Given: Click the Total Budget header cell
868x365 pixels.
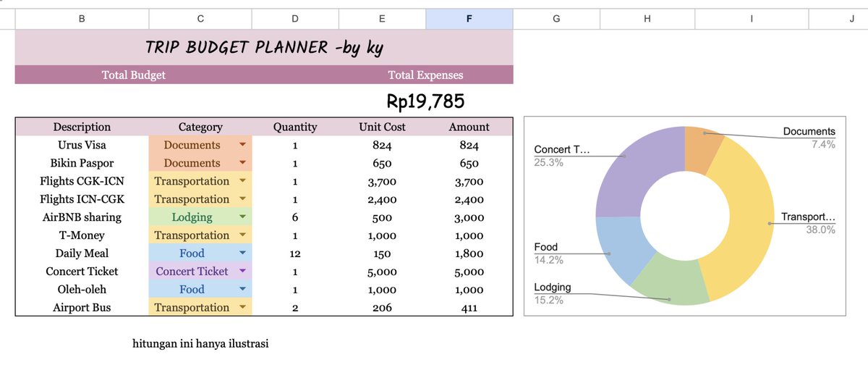Looking at the screenshot, I should [134, 75].
